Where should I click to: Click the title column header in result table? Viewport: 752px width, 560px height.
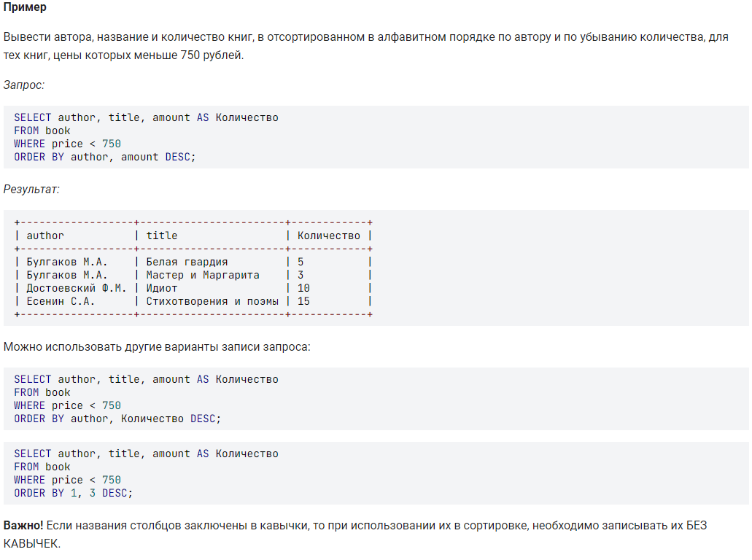(162, 236)
